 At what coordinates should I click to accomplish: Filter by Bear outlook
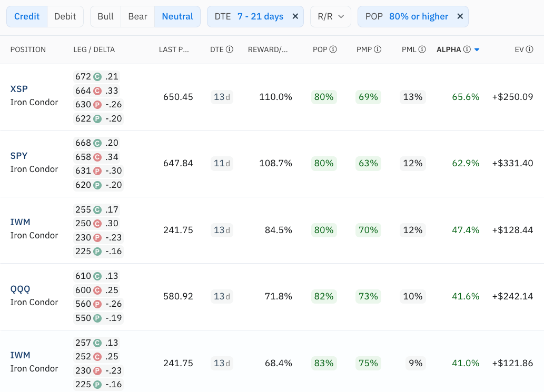[x=138, y=16]
